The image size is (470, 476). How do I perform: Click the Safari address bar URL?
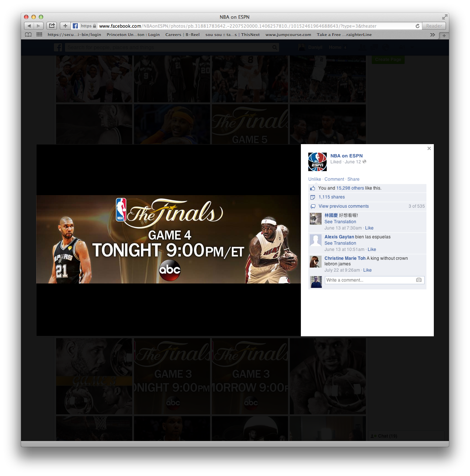tap(238, 26)
